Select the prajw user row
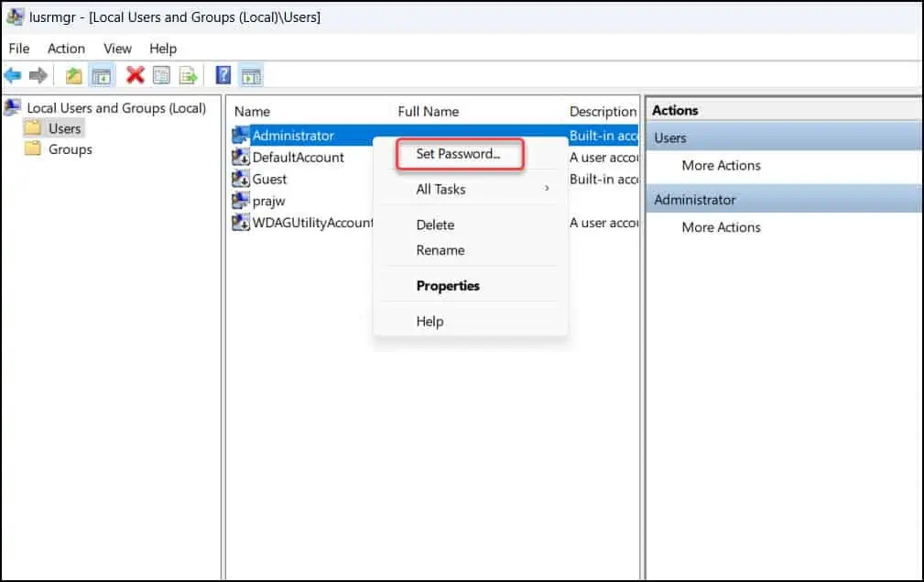924x582 pixels. pyautogui.click(x=268, y=201)
